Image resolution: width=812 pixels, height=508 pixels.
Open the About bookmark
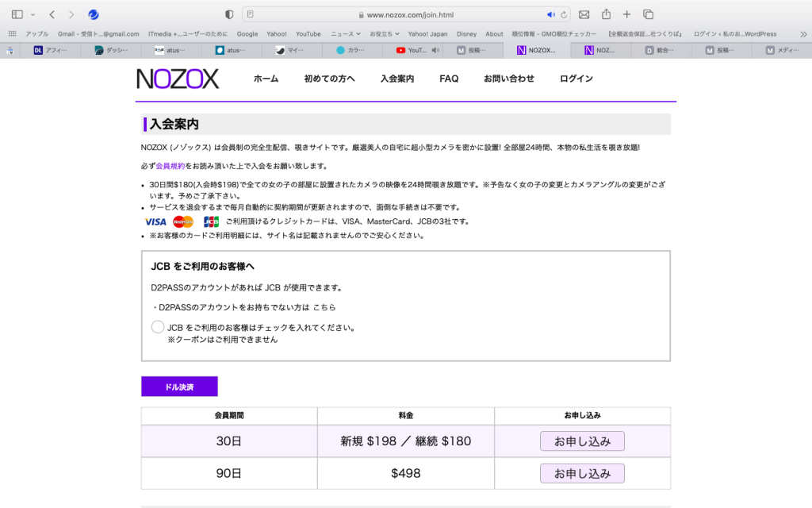point(494,33)
